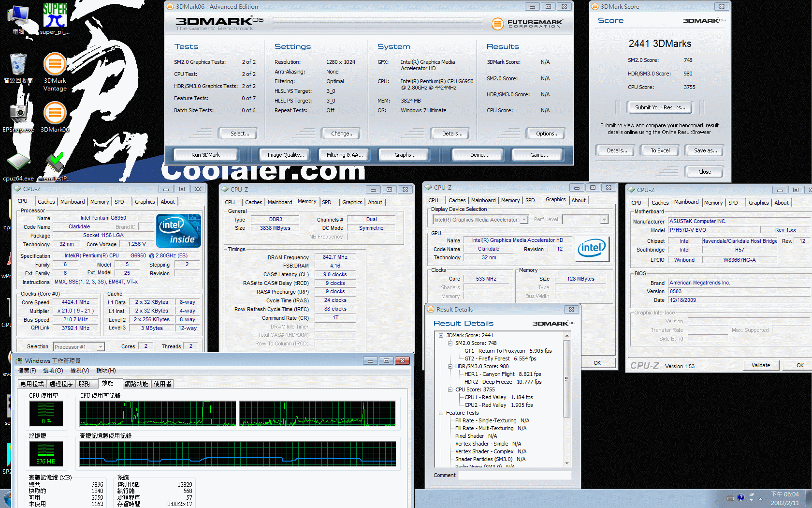Click the 3DMark06 Advanced Edition title icon
The height and width of the screenshot is (508, 812).
pyautogui.click(x=170, y=6)
